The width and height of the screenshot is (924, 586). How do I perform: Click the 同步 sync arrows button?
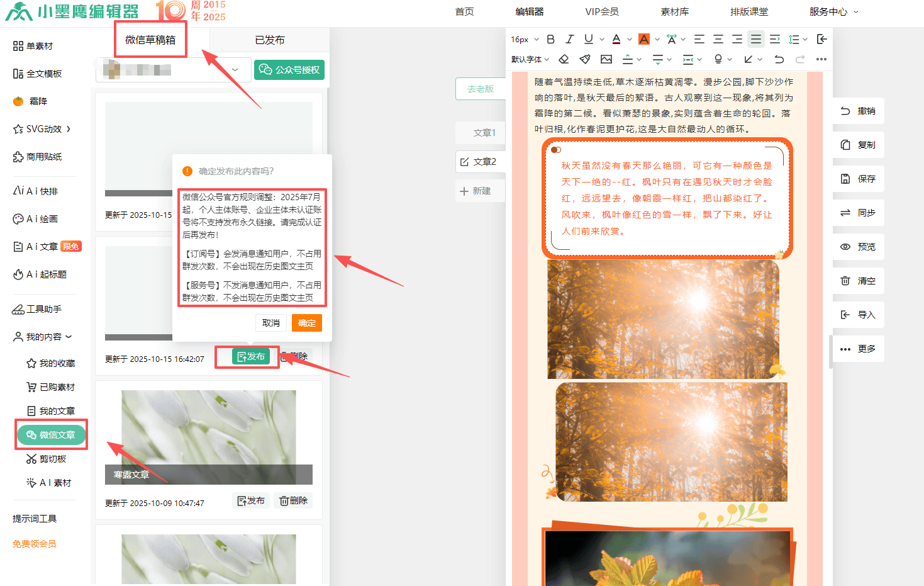859,213
